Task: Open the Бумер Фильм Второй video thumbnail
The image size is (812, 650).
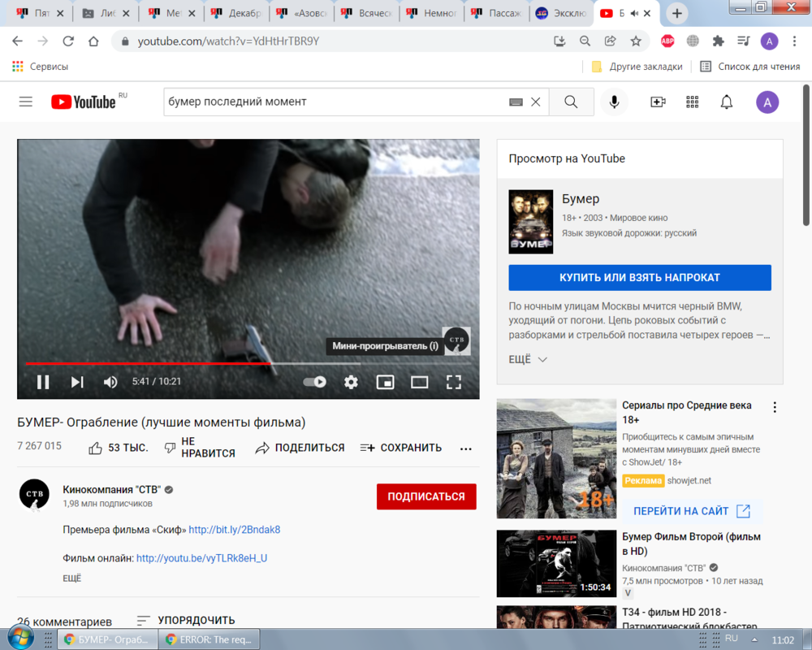Action: 556,563
